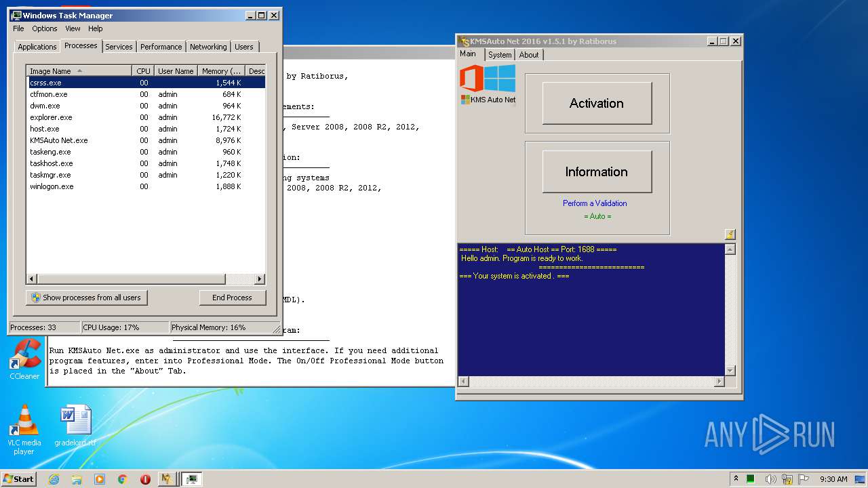Click KMSAuto log horizontal scroll right arrow
Viewport: 868px width, 488px height.
click(719, 382)
